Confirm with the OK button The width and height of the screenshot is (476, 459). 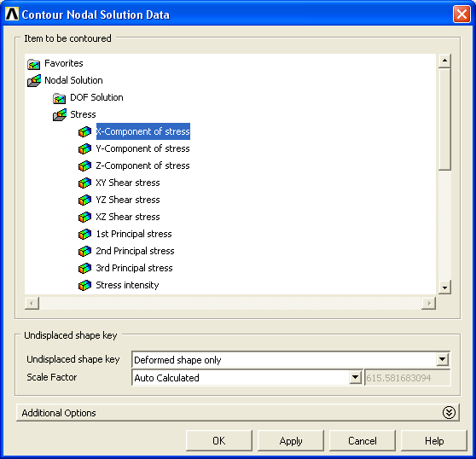[219, 440]
